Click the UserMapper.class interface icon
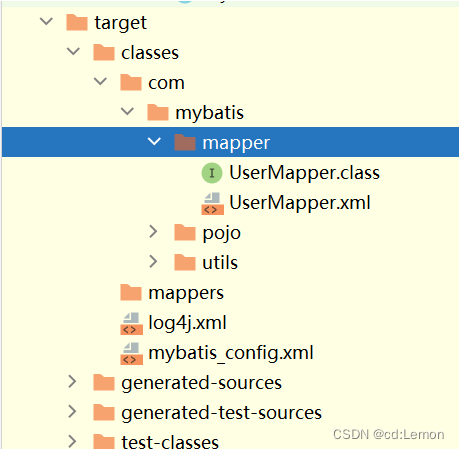 [x=212, y=173]
